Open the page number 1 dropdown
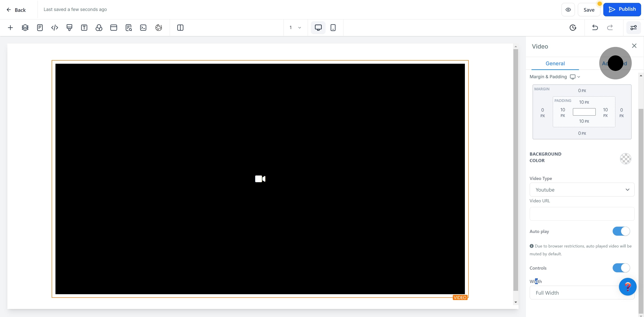The height and width of the screenshot is (317, 644). click(295, 27)
